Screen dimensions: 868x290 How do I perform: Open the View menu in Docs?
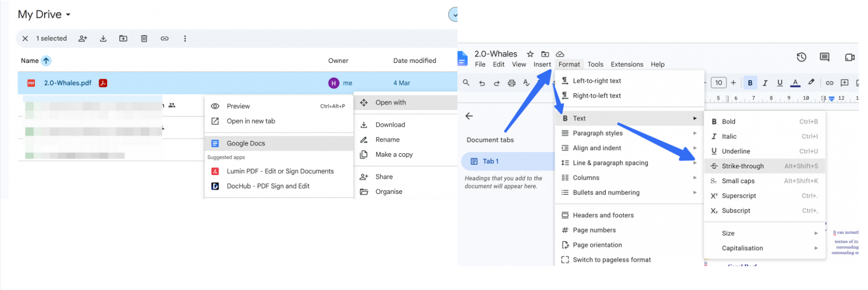[519, 64]
